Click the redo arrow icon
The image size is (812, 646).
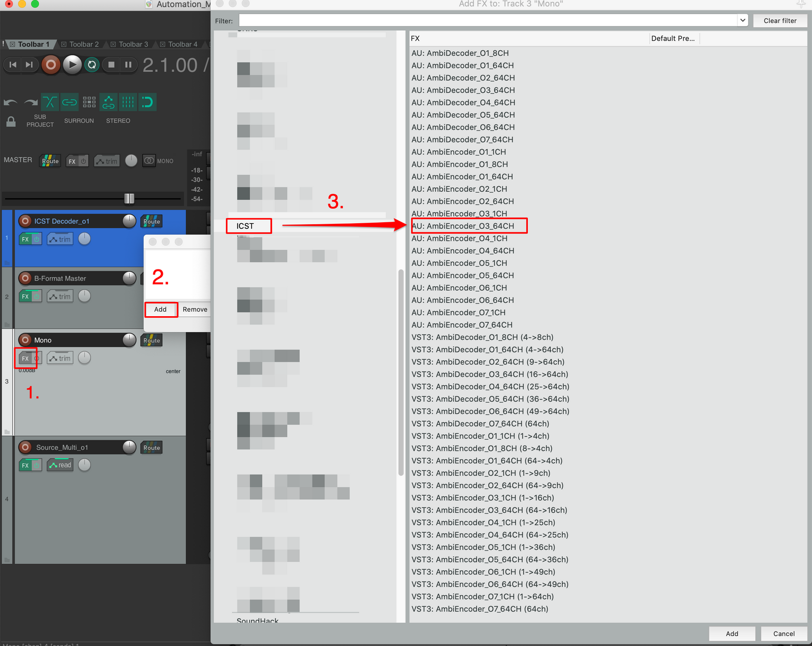30,103
